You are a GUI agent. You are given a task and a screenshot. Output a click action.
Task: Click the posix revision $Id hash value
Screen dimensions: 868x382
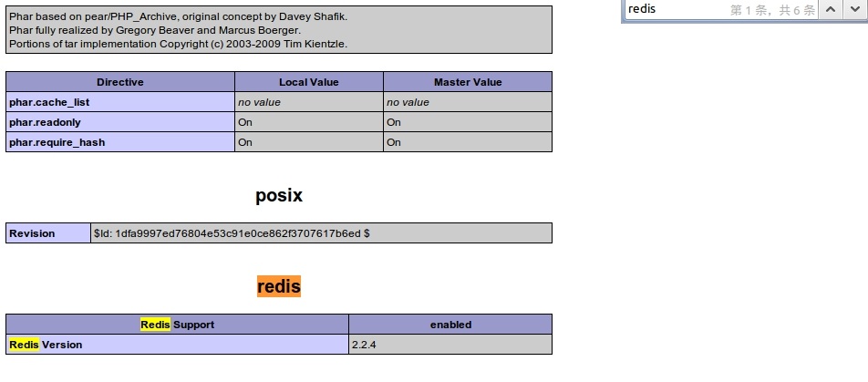(232, 233)
